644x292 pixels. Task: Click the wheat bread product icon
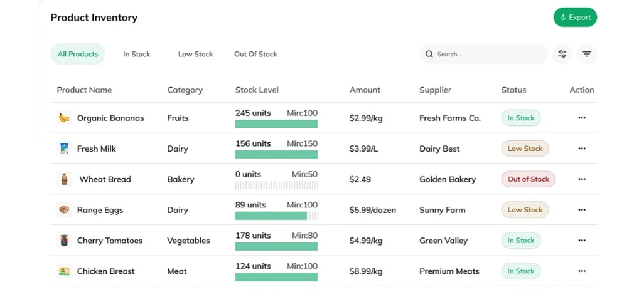[64, 179]
